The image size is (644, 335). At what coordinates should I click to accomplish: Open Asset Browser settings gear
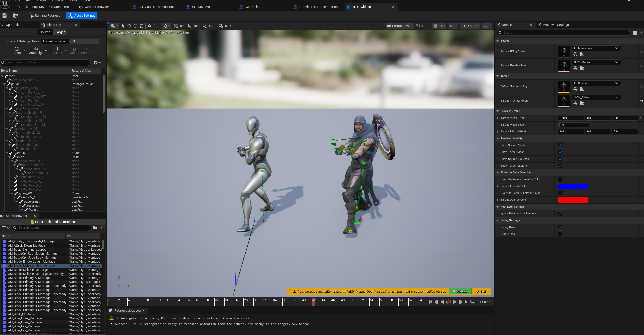tap(101, 228)
